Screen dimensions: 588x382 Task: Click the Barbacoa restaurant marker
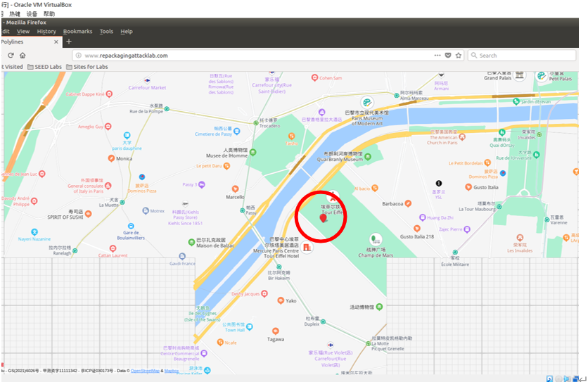click(408, 203)
